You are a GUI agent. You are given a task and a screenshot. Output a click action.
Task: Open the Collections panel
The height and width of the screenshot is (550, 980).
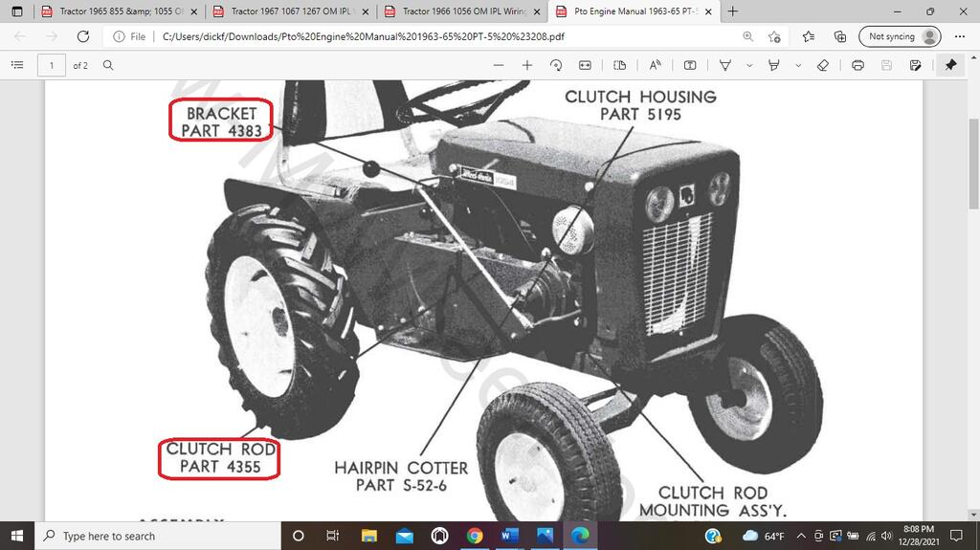[840, 36]
